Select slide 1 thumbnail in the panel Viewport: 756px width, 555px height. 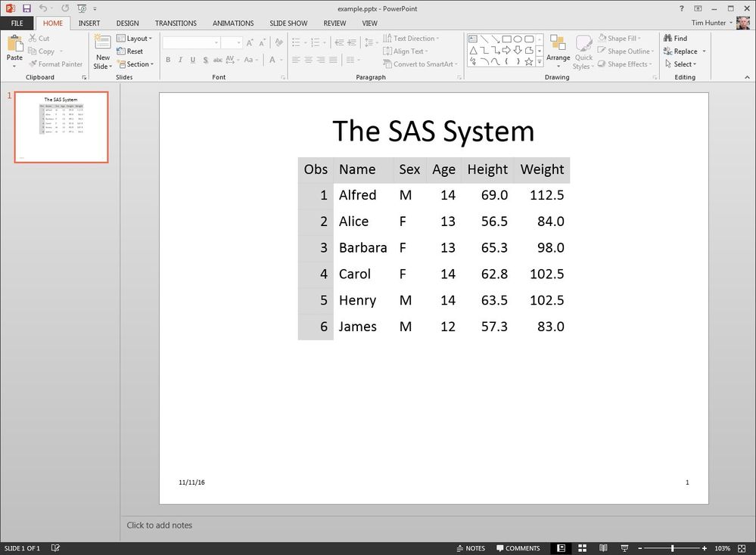(61, 127)
